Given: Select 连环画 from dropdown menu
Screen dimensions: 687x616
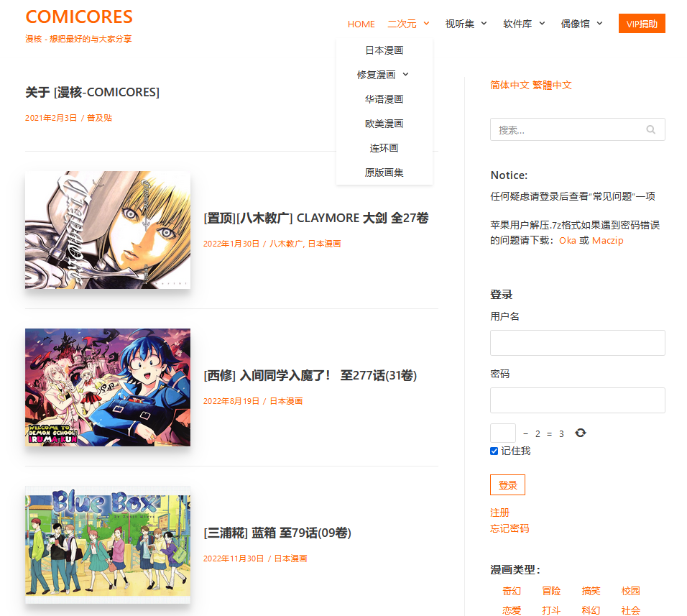Looking at the screenshot, I should [384, 148].
